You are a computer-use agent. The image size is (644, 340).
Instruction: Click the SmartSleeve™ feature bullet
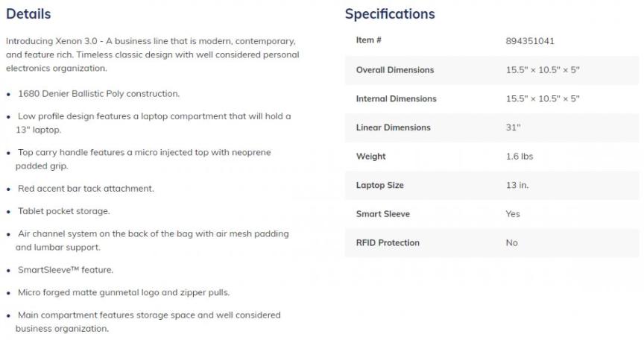(66, 270)
